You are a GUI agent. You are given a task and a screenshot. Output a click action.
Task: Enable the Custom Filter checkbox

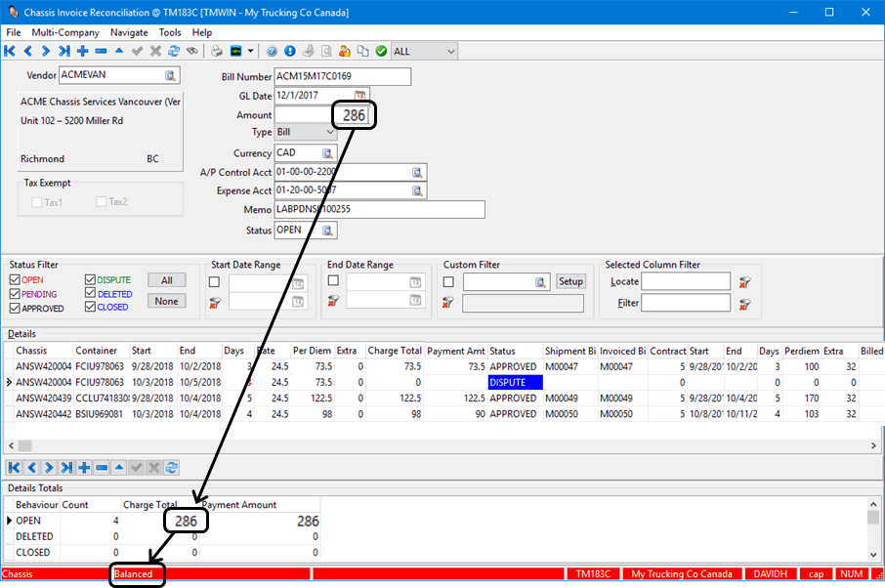[449, 282]
